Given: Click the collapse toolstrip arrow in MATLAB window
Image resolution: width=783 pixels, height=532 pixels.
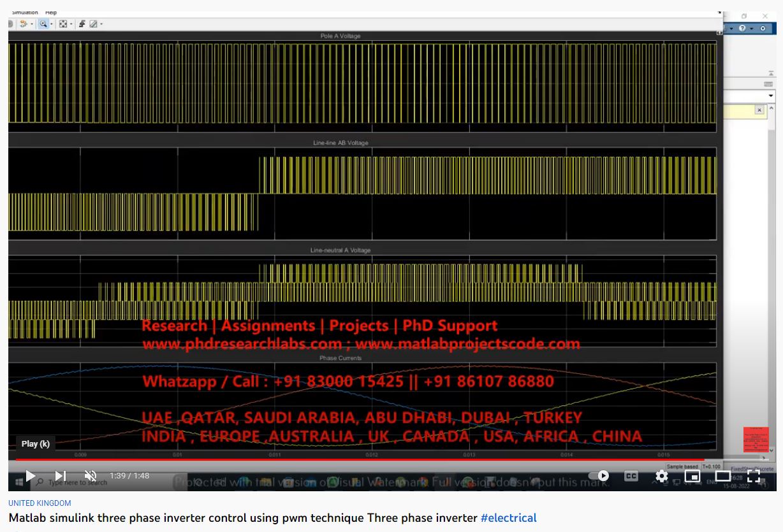Looking at the screenshot, I should tap(771, 73).
